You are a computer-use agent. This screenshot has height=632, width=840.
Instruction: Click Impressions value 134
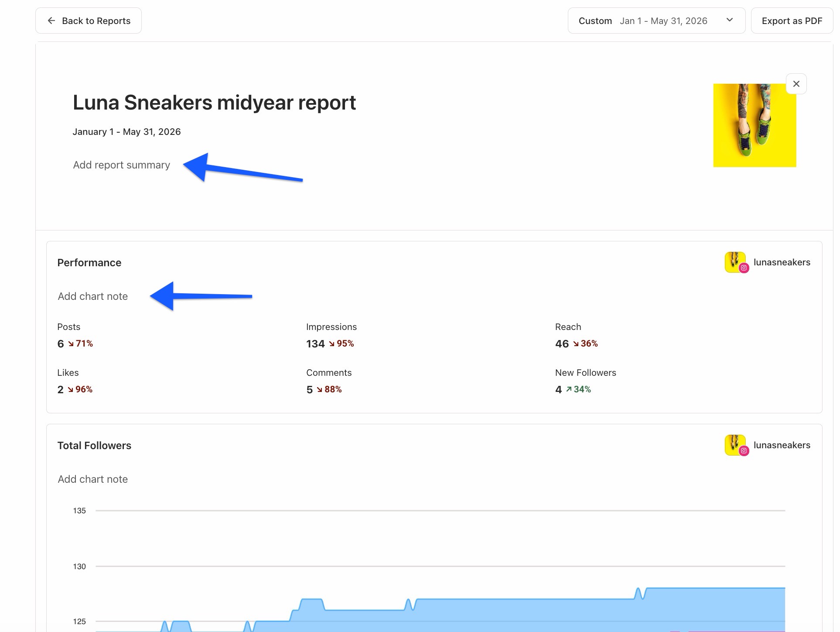click(x=315, y=344)
